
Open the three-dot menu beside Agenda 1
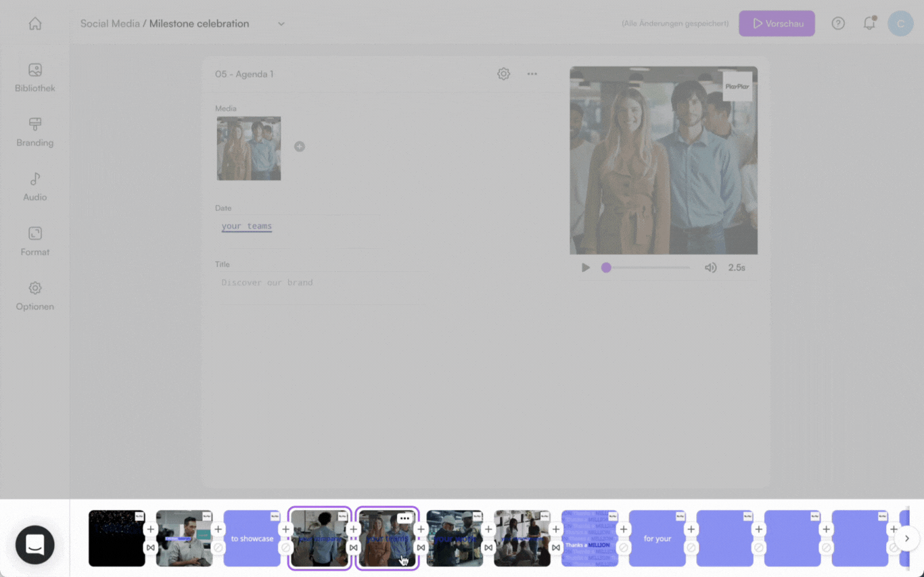click(532, 74)
